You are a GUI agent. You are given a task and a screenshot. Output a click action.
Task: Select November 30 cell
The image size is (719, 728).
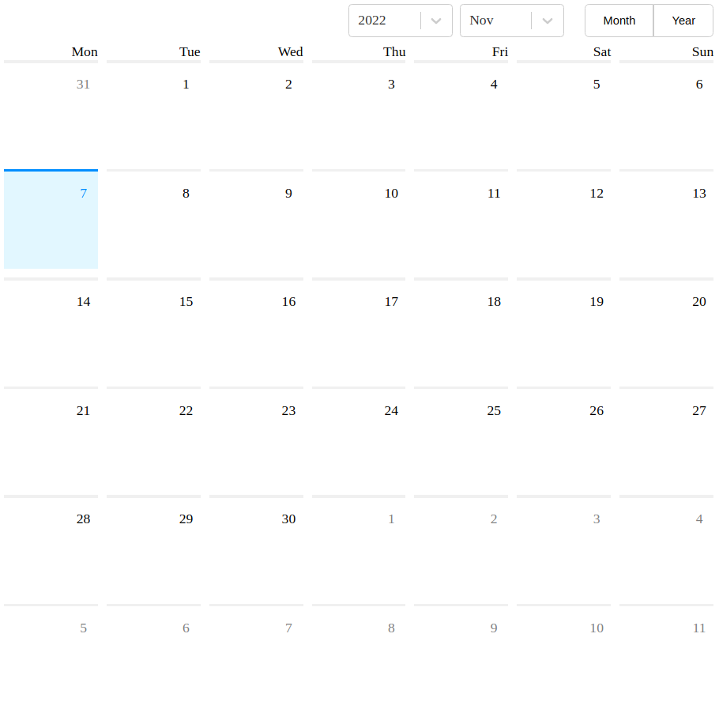(x=256, y=545)
